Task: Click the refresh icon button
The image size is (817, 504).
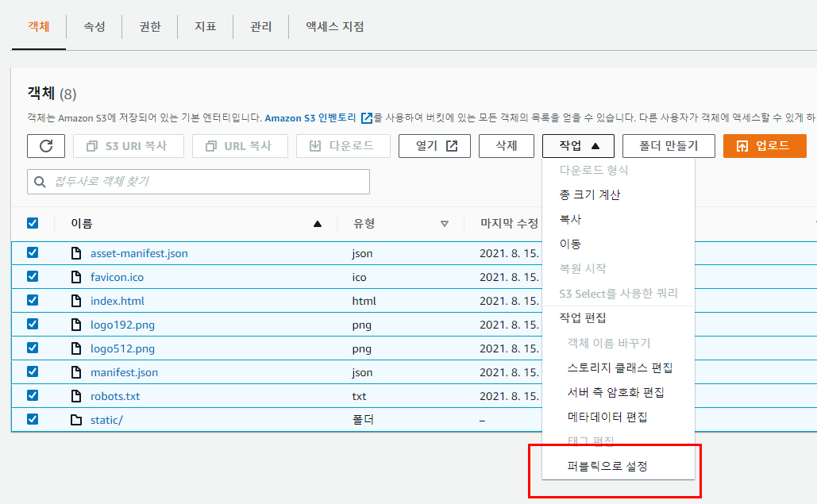Action: (46, 146)
